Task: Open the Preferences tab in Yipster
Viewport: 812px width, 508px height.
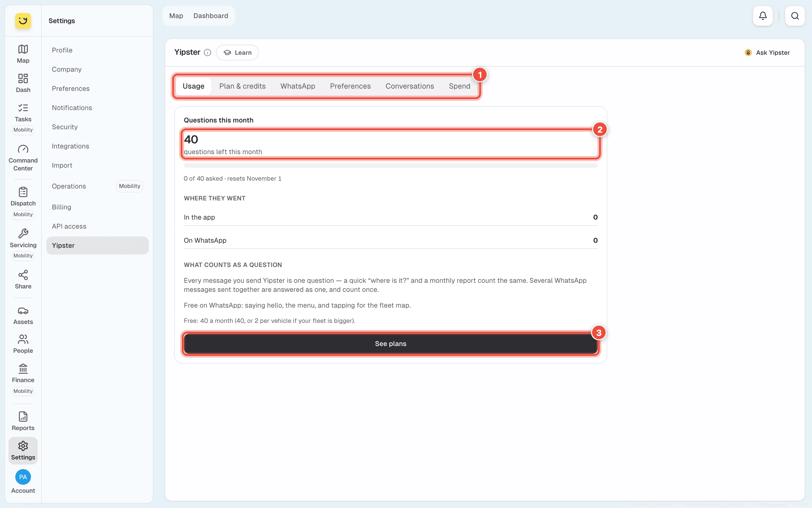Action: tap(350, 86)
